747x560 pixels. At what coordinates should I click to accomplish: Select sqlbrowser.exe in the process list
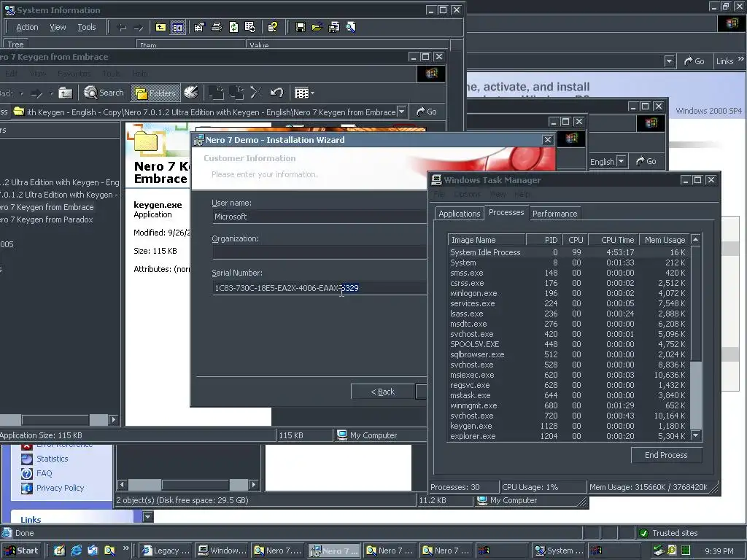click(569, 354)
